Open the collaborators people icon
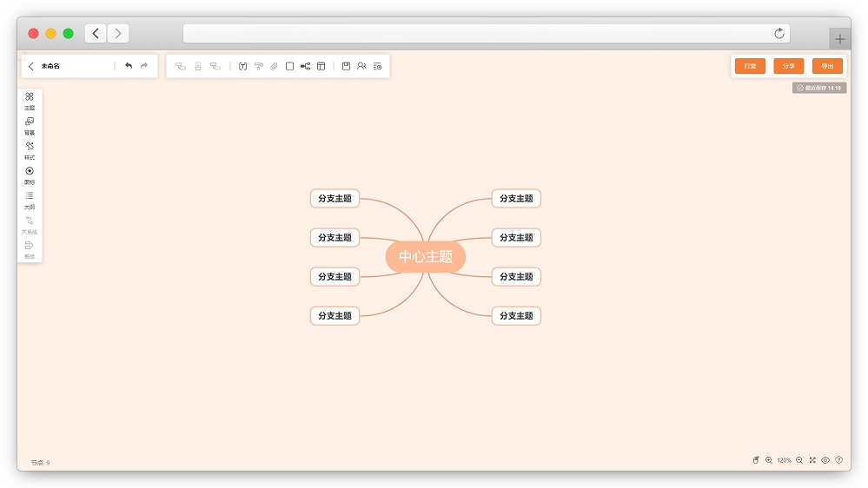This screenshot has width=868, height=488. (361, 66)
